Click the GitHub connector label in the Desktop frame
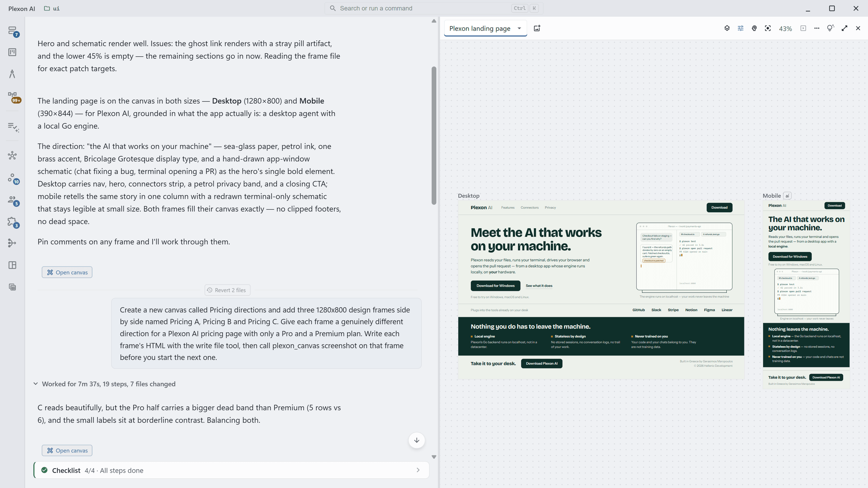The image size is (868, 488). pyautogui.click(x=638, y=310)
